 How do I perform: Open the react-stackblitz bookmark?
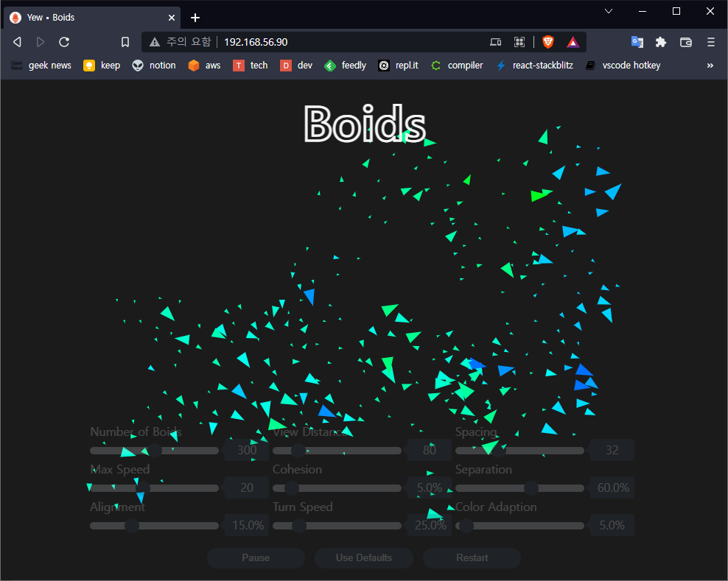click(534, 66)
